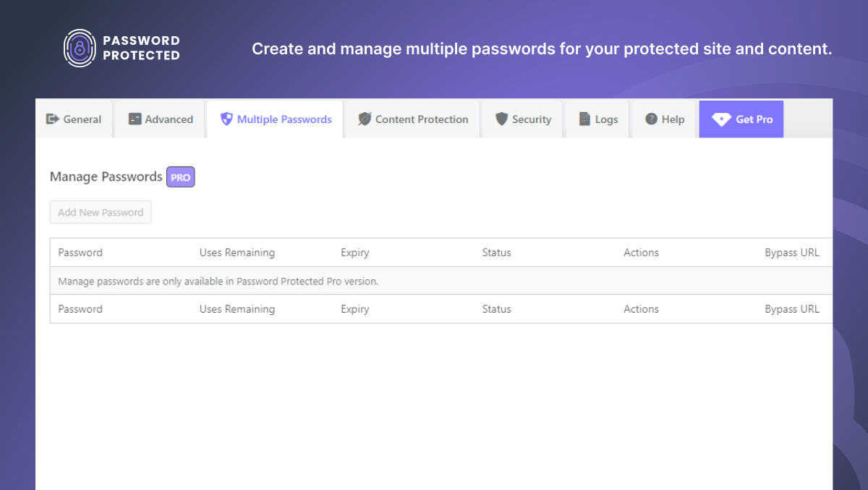Click the 'Create and manage multiple passwords' headline
This screenshot has height=490, width=868.
tap(542, 49)
